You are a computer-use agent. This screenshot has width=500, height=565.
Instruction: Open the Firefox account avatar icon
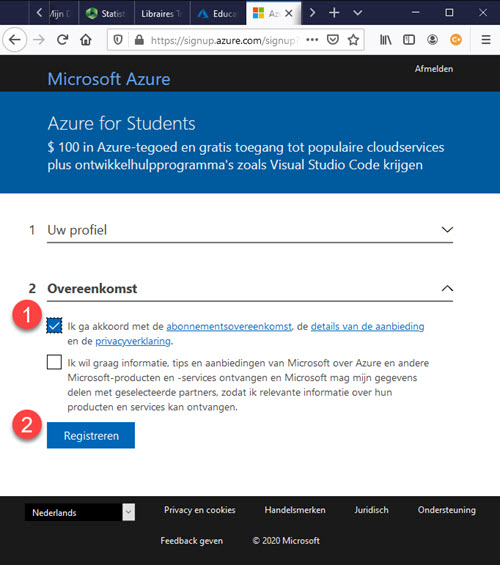432,40
